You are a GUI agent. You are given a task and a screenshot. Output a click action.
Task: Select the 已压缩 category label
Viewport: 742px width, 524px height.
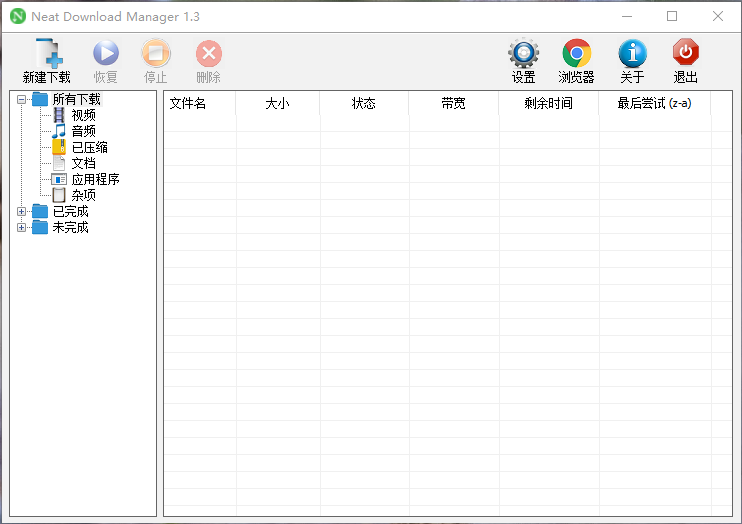[x=90, y=147]
